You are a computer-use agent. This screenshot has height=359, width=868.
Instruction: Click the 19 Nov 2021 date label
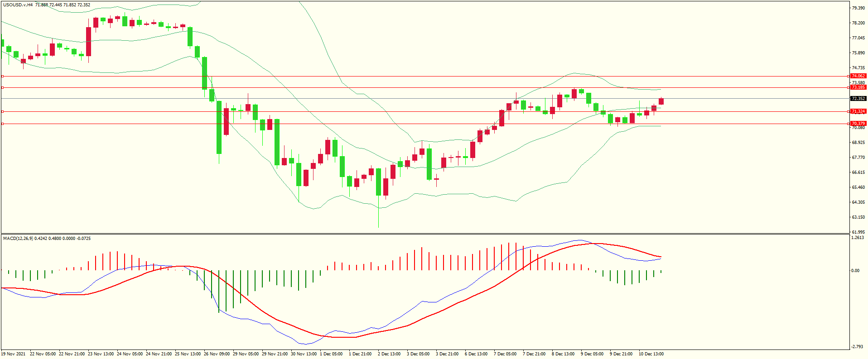tap(13, 354)
